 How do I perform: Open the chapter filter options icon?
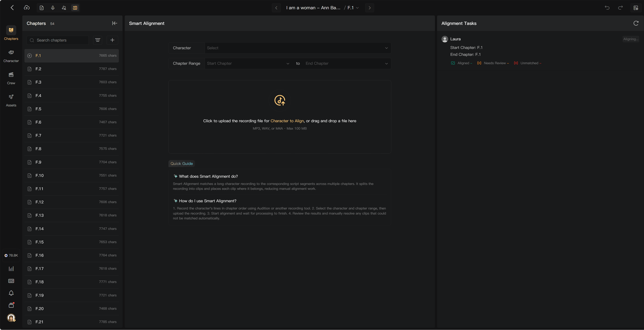click(98, 40)
